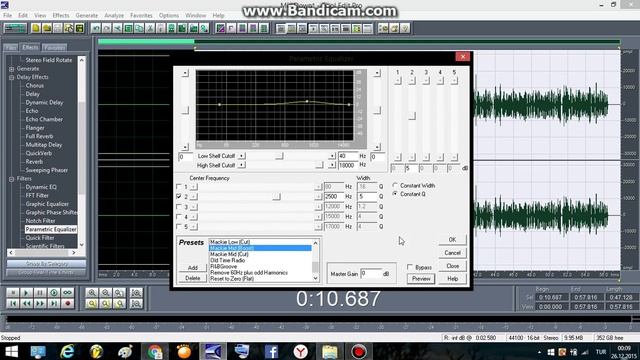Click the Zoom Out Full icon
This screenshot has height=360, width=640.
119,293
